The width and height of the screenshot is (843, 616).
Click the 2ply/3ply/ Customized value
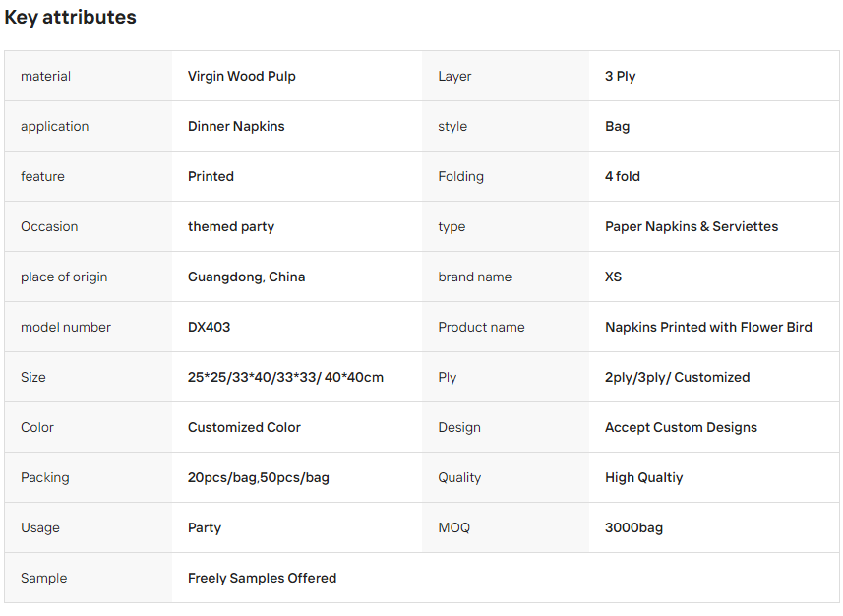(677, 377)
